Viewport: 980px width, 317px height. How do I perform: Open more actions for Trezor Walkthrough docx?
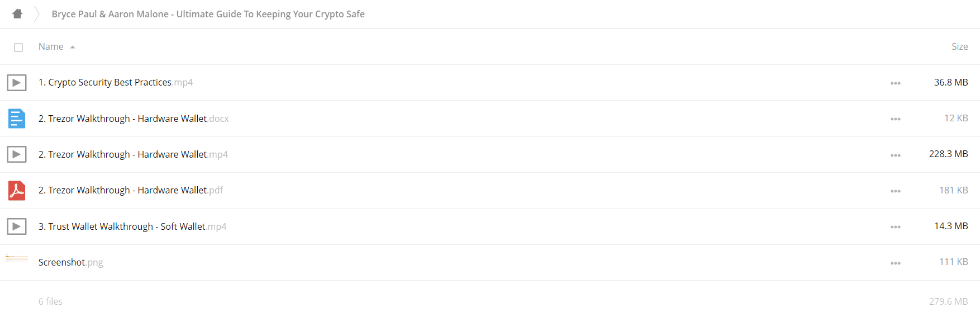tap(895, 119)
